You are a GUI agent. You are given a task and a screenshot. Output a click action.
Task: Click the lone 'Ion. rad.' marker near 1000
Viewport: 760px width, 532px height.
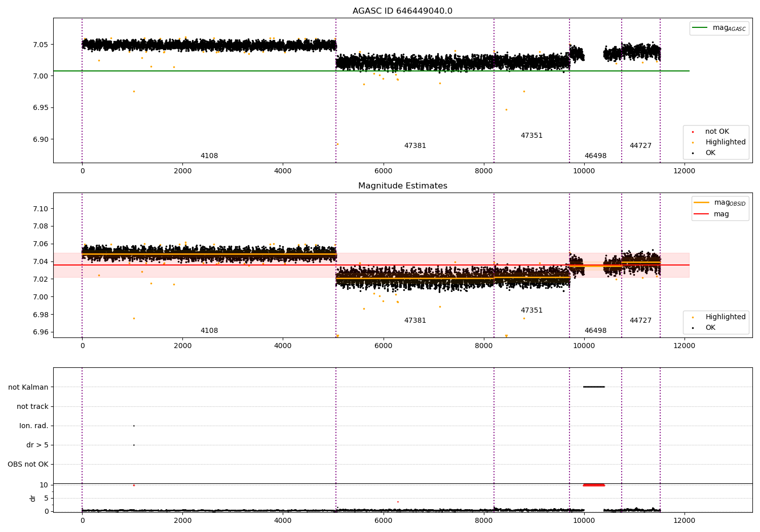[x=134, y=426]
